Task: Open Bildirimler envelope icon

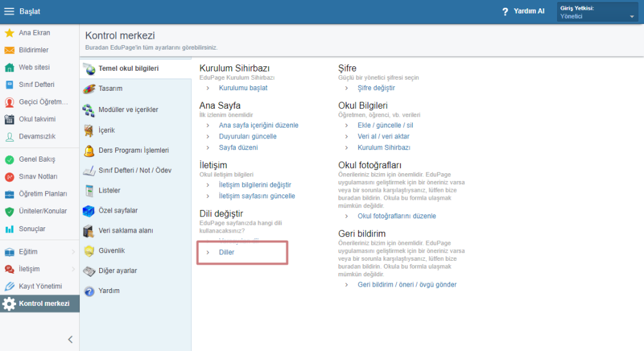Action: (9, 50)
